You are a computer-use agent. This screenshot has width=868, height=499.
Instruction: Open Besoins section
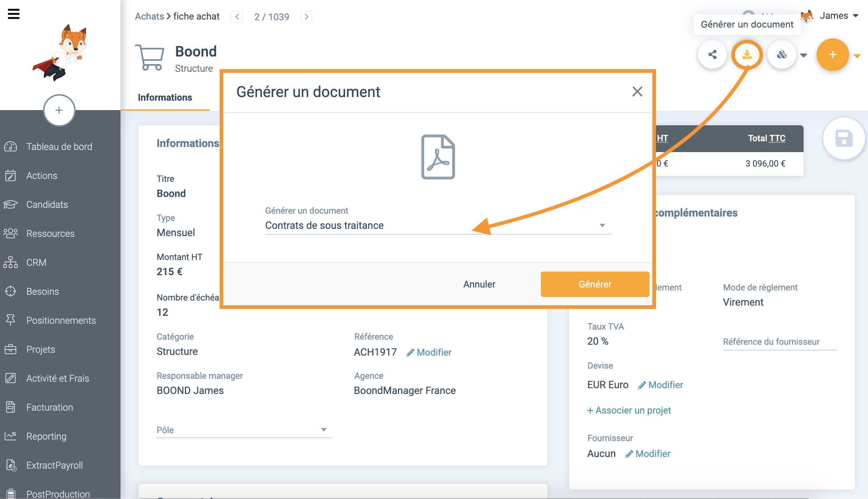click(x=42, y=291)
